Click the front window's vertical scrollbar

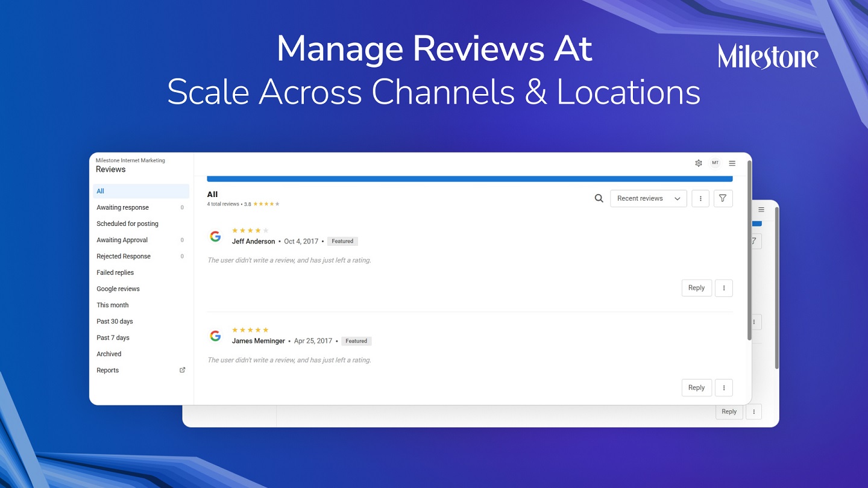pos(749,250)
